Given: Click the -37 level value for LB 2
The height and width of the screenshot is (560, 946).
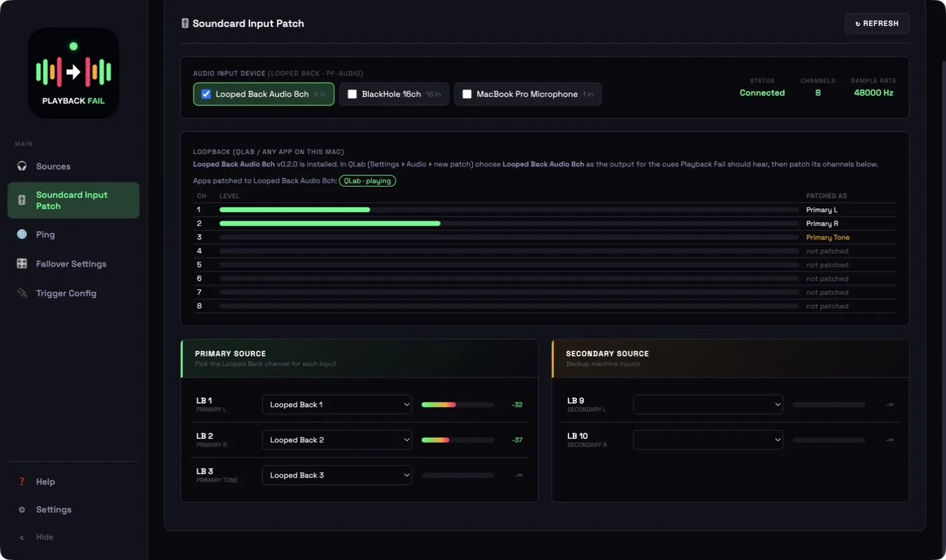Looking at the screenshot, I should [517, 440].
